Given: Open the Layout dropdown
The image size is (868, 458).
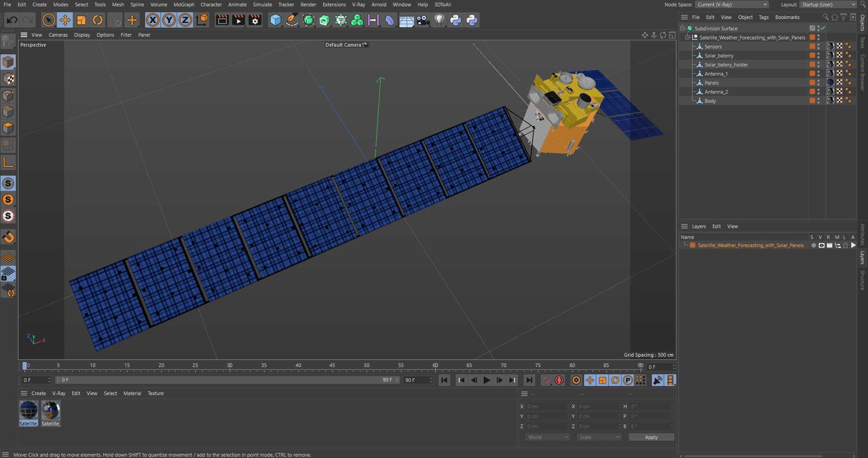Looking at the screenshot, I should pyautogui.click(x=828, y=5).
